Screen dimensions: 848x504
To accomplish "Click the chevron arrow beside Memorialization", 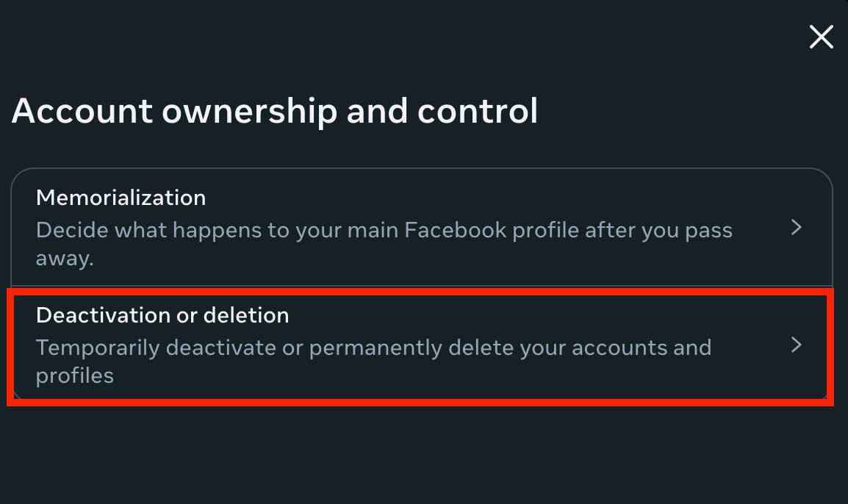I will click(796, 228).
